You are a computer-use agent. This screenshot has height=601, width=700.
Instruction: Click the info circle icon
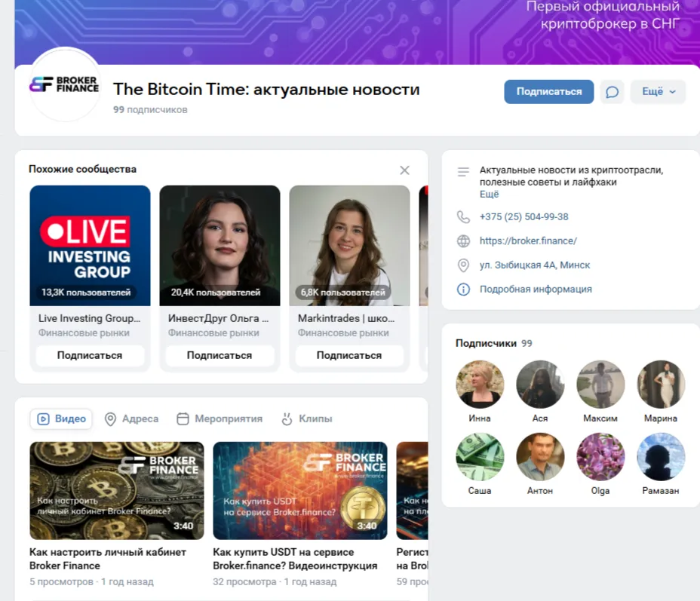(463, 290)
